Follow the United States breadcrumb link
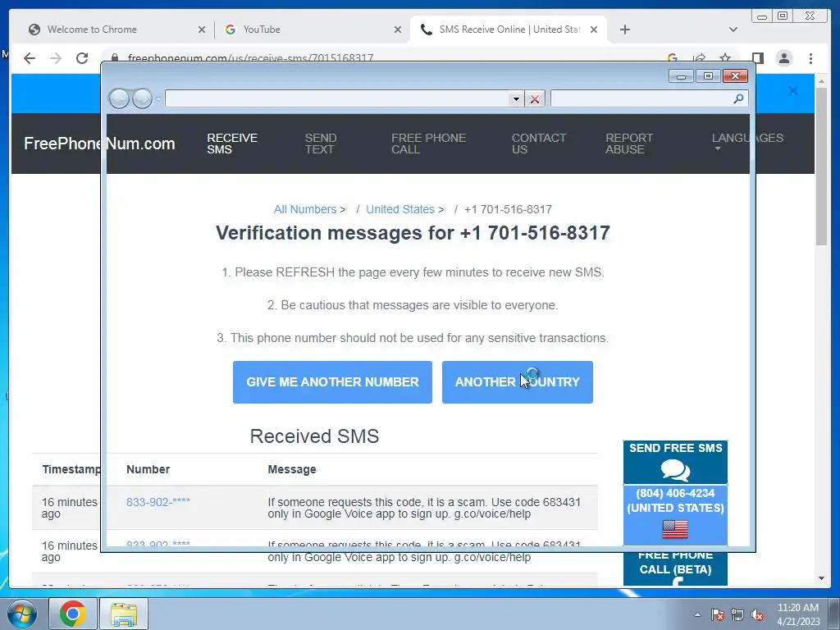 [x=400, y=209]
